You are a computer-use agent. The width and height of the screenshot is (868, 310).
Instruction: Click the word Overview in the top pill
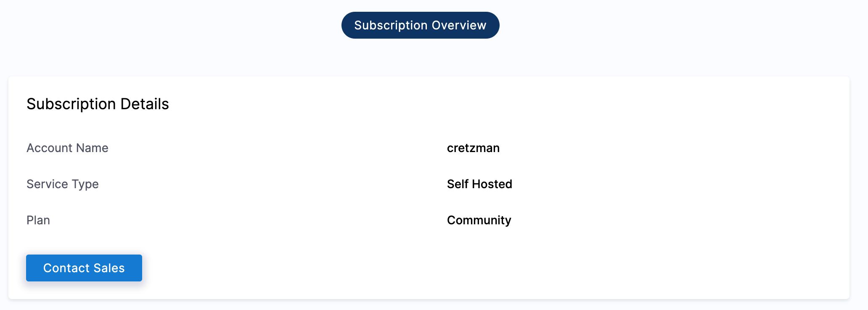[x=459, y=25]
